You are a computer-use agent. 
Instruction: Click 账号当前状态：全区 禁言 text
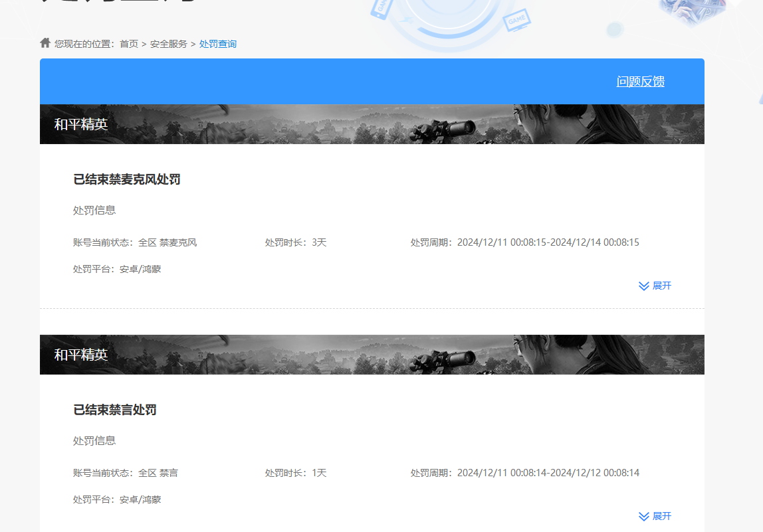click(x=126, y=473)
